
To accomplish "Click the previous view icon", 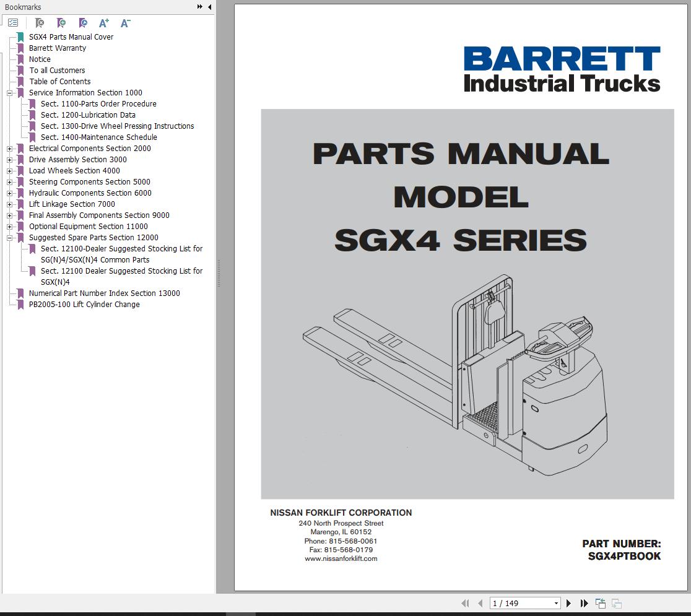I will point(600,603).
